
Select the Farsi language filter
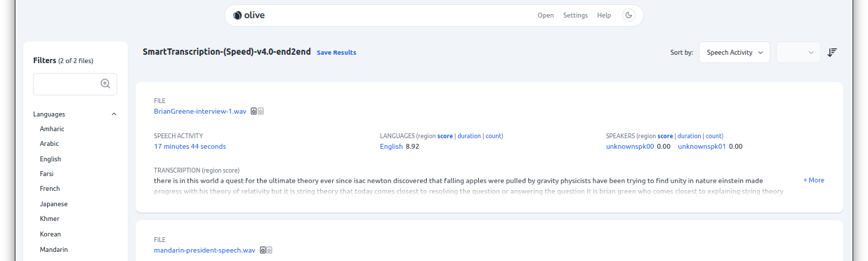46,174
